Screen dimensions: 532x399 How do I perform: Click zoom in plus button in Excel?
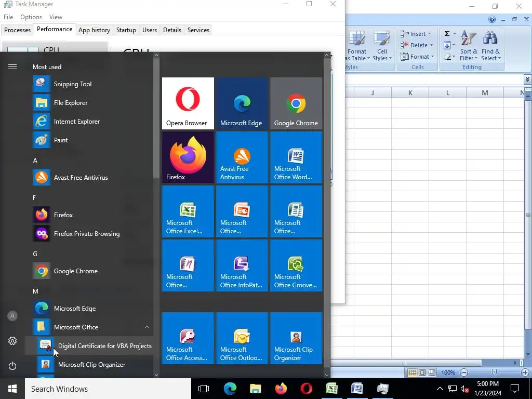(x=525, y=373)
